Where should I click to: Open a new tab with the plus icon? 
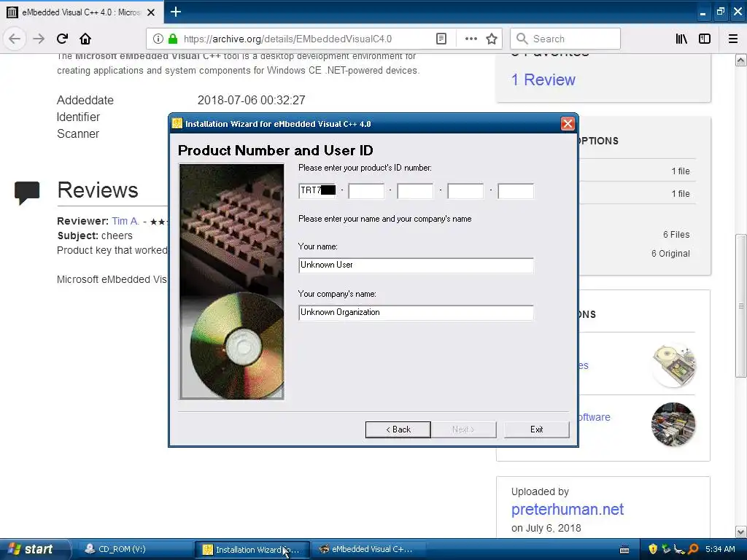click(x=176, y=12)
